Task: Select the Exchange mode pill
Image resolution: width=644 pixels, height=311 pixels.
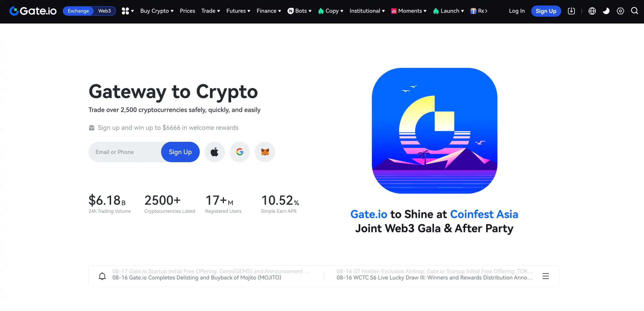Action: [x=78, y=11]
